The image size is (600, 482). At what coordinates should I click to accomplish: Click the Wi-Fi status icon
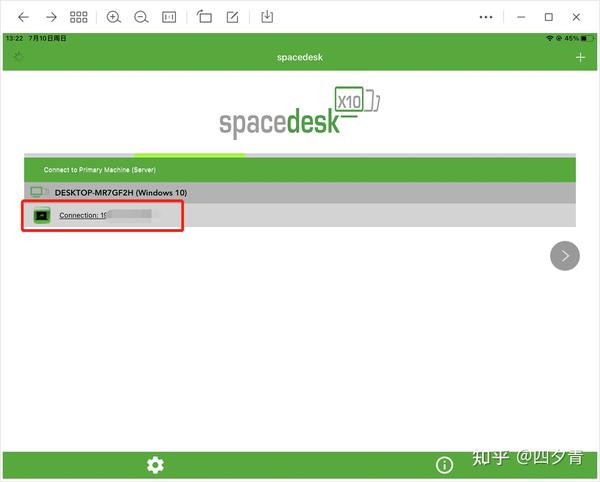click(x=549, y=38)
